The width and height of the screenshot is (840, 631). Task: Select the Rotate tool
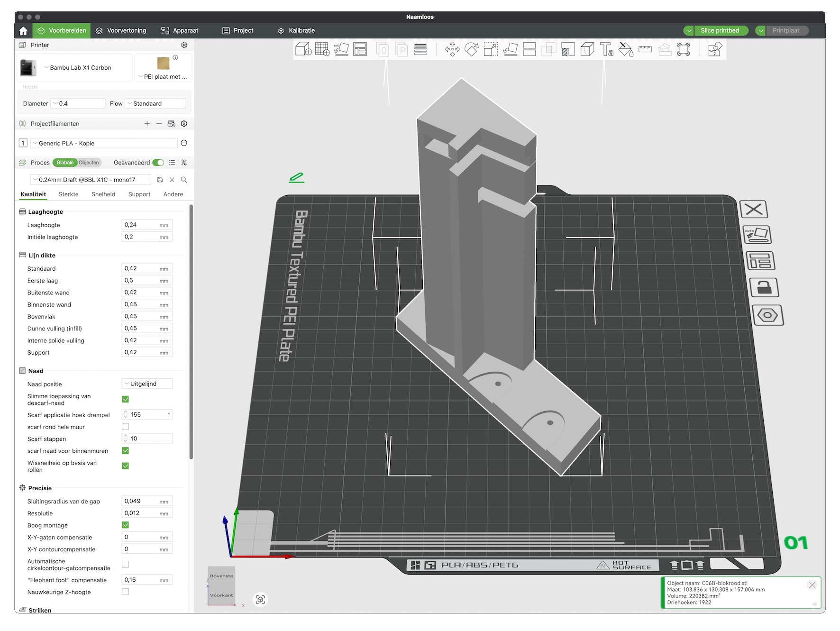(472, 49)
